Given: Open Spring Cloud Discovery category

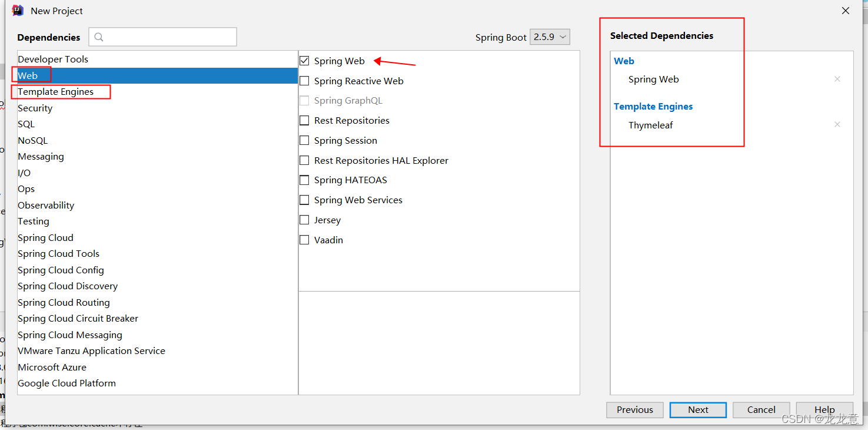Looking at the screenshot, I should coord(158,286).
